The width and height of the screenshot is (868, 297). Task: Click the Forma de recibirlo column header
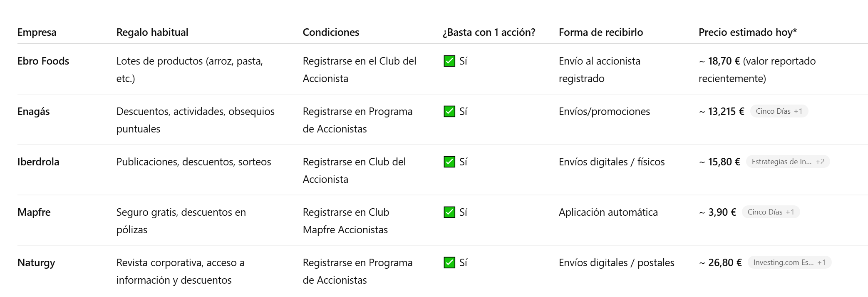(x=600, y=32)
